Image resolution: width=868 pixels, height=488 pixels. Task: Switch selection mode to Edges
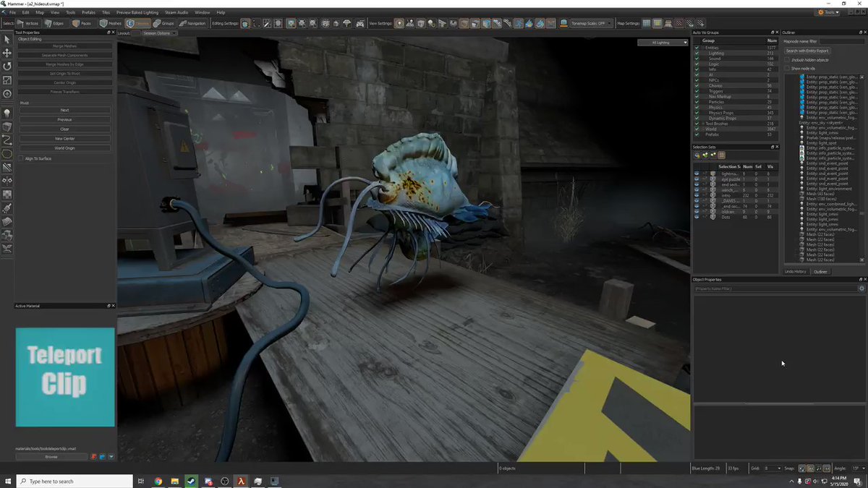coord(55,23)
